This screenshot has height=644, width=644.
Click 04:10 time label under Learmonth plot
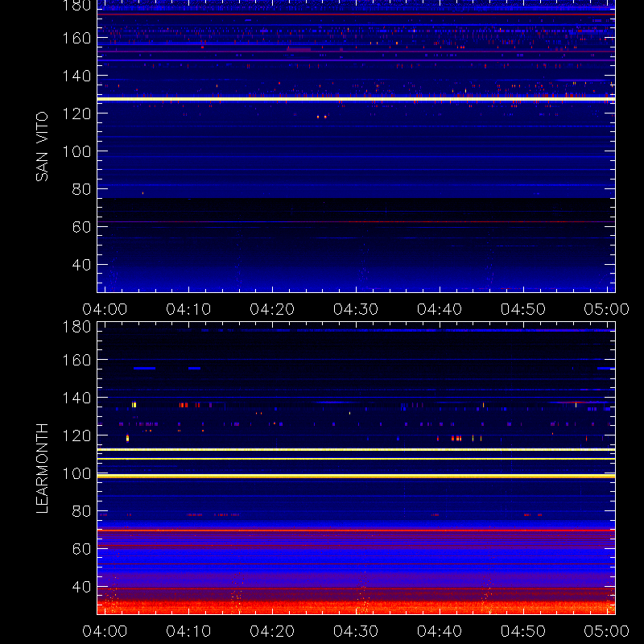click(x=188, y=631)
